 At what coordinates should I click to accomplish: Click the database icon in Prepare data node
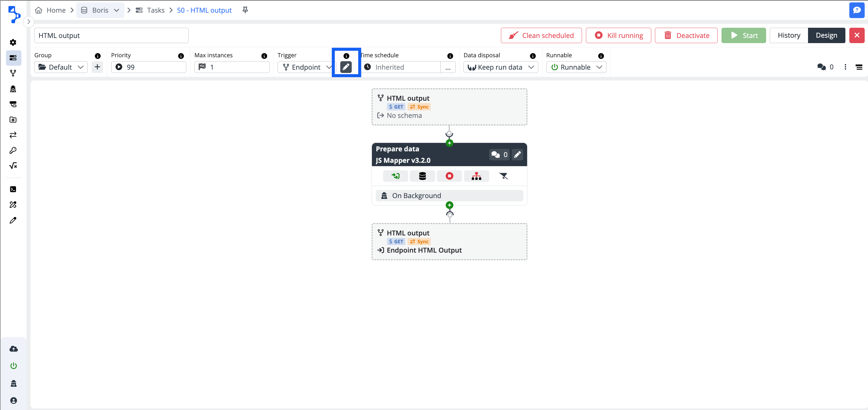[422, 176]
